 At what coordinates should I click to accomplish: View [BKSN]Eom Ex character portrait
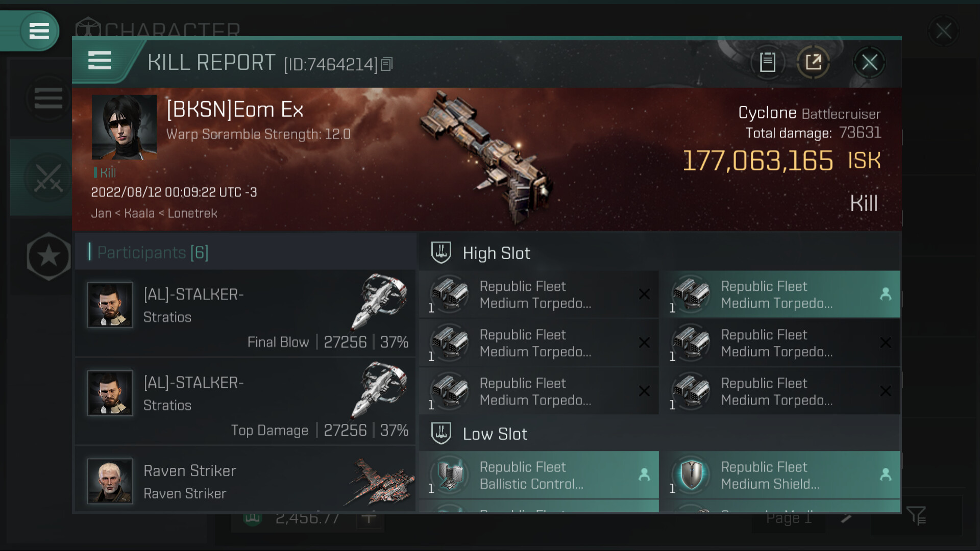pos(124,127)
